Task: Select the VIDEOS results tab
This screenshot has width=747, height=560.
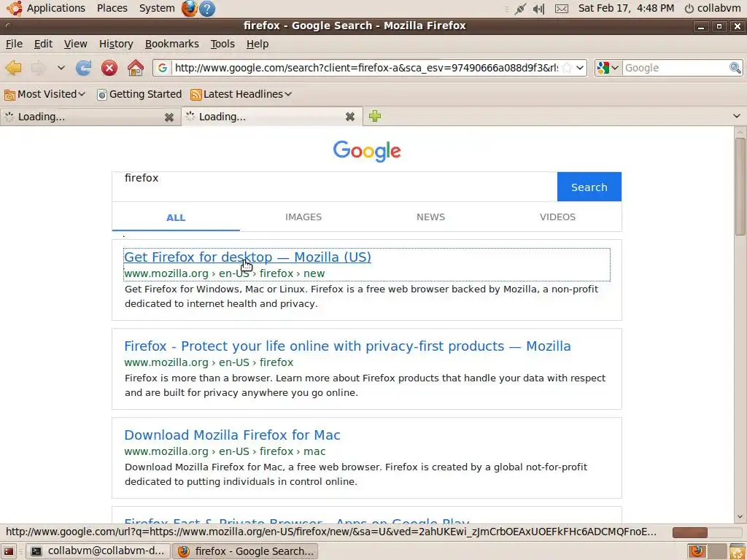Action: pyautogui.click(x=557, y=217)
